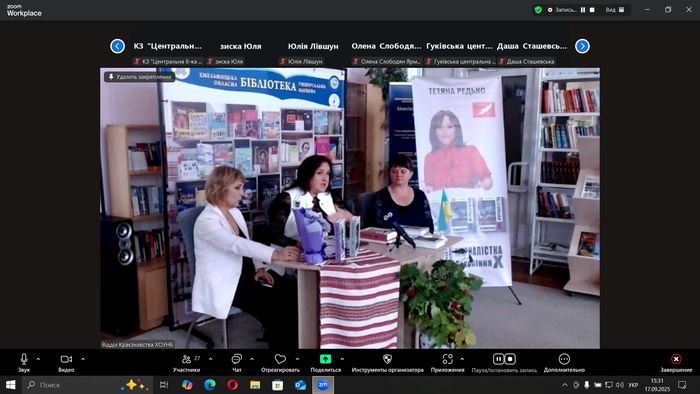The image size is (700, 394).
Task: Toggle camera with Видео button
Action: click(66, 359)
